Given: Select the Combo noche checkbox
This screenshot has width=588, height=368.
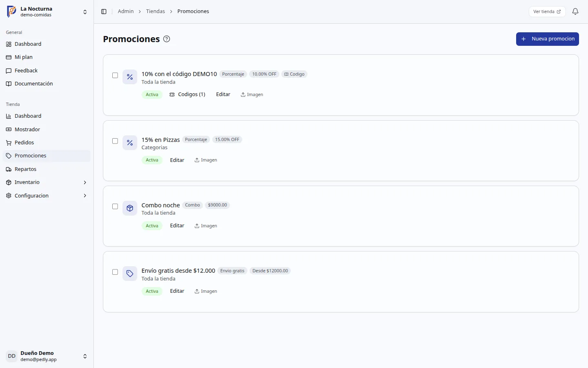Looking at the screenshot, I should [115, 206].
